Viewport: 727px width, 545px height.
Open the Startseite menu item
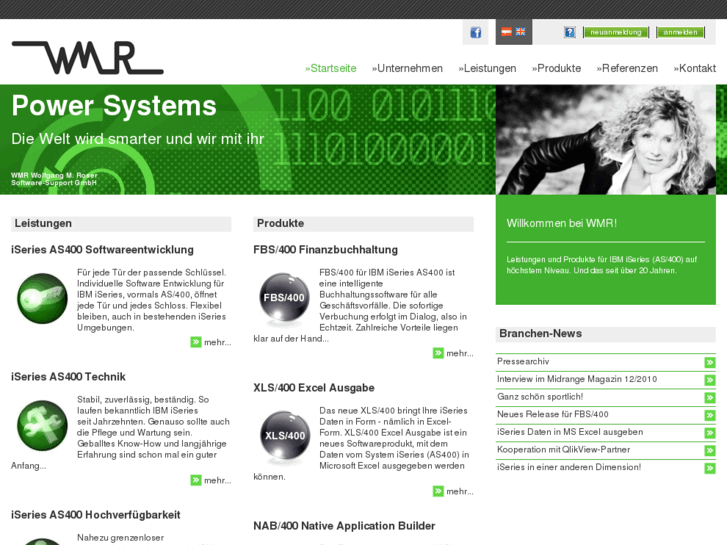331,68
